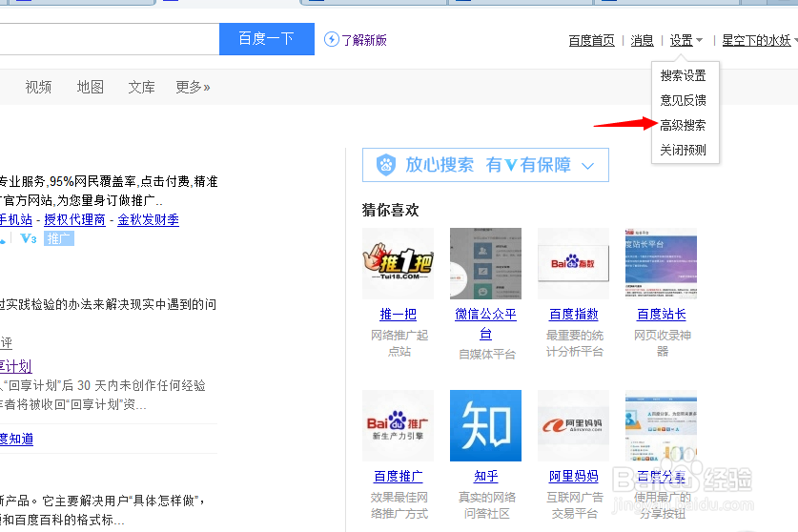Click the 推一把 logo thumbnail
This screenshot has height=532, width=798.
pos(398,263)
